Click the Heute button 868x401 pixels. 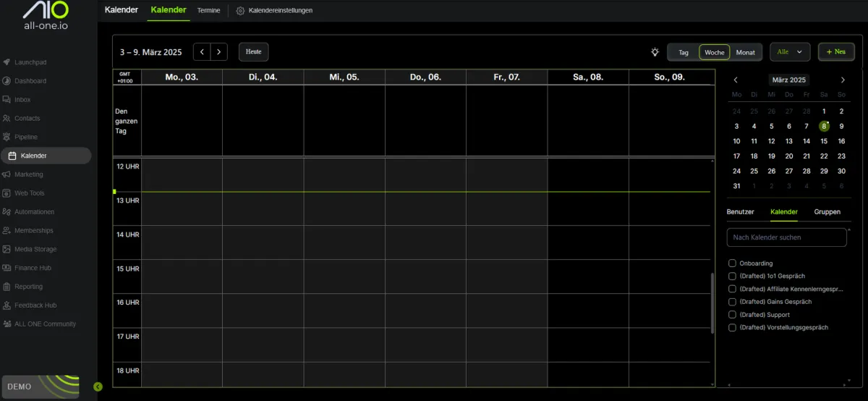tap(254, 52)
